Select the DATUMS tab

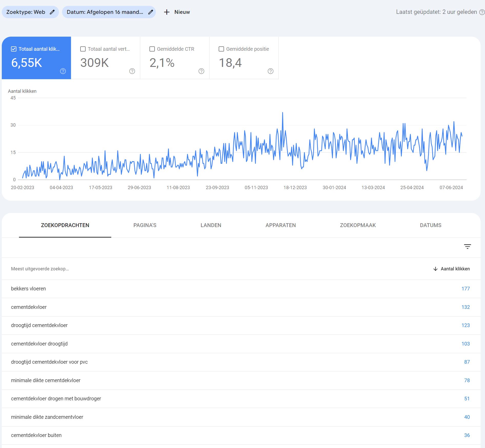coord(431,225)
